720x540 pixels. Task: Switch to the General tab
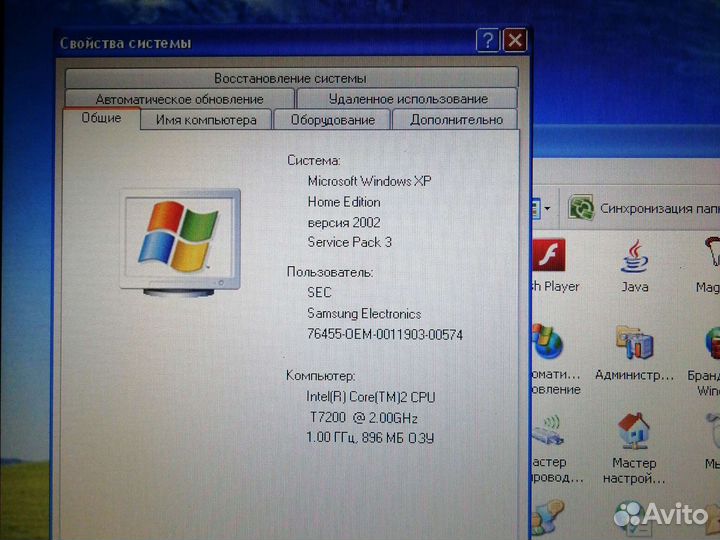[x=102, y=119]
